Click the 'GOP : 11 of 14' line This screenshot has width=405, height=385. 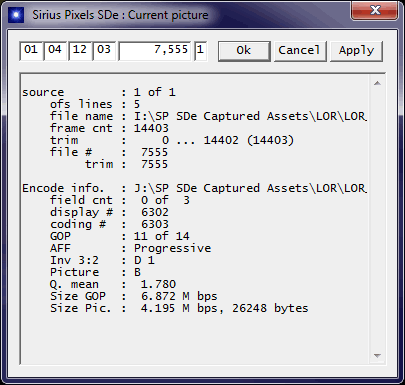click(120, 236)
